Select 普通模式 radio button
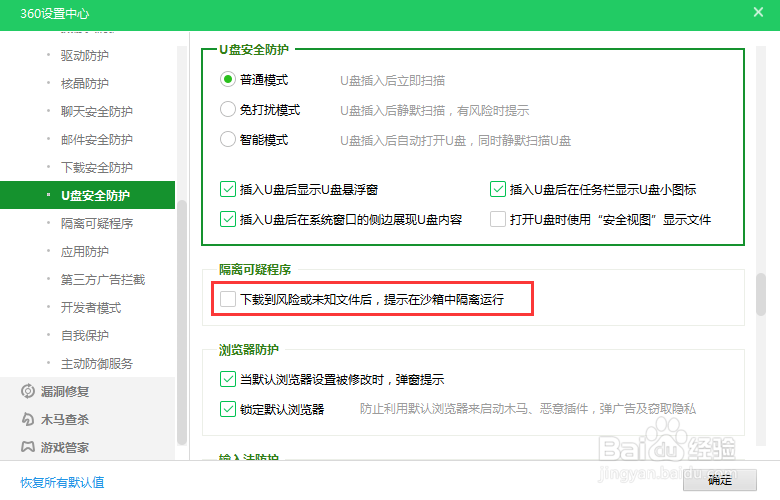Image resolution: width=780 pixels, height=500 pixels. click(x=227, y=80)
